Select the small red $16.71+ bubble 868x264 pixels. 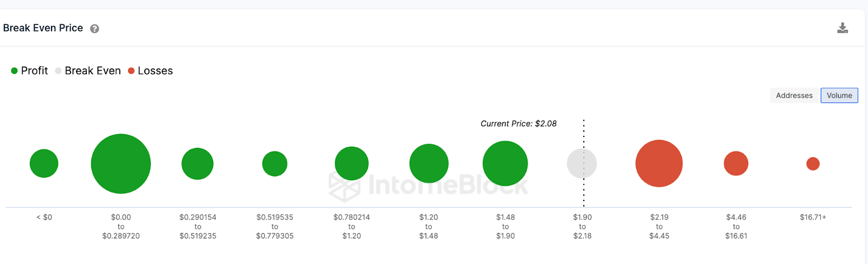tap(813, 164)
